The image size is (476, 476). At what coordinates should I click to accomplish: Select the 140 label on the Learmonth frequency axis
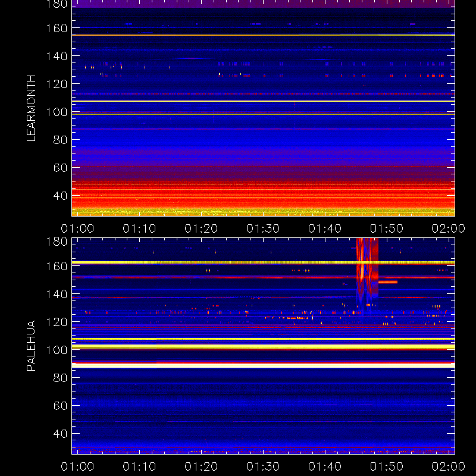point(57,56)
